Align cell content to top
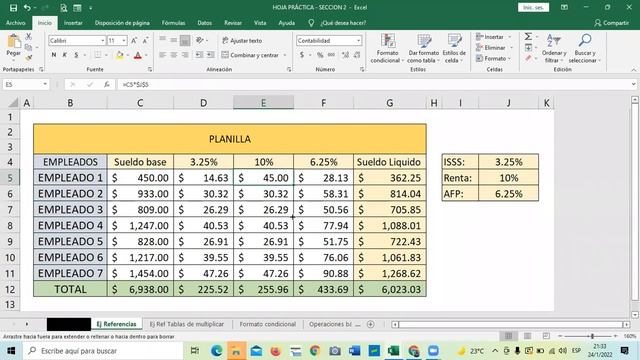640x360 pixels. 162,40
